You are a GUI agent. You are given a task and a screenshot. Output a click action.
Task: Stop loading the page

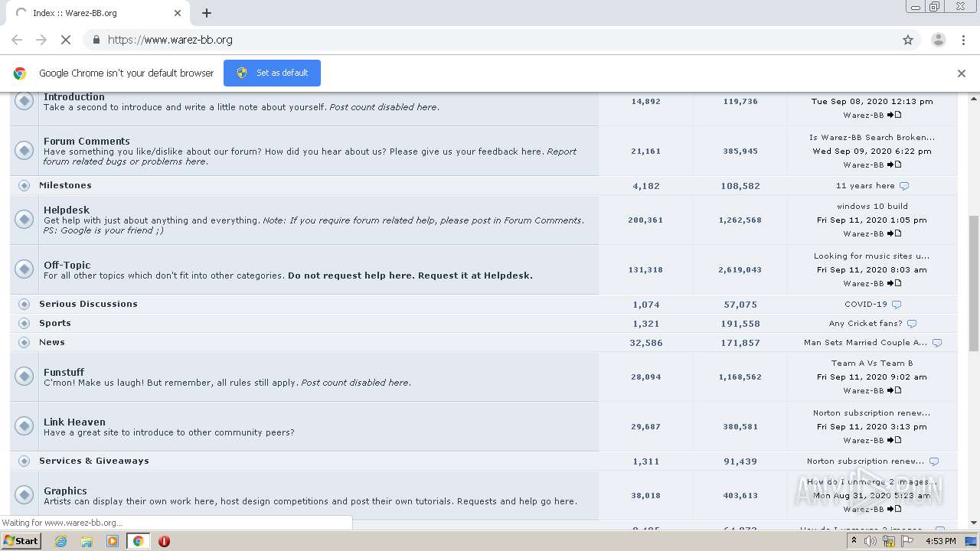(66, 40)
